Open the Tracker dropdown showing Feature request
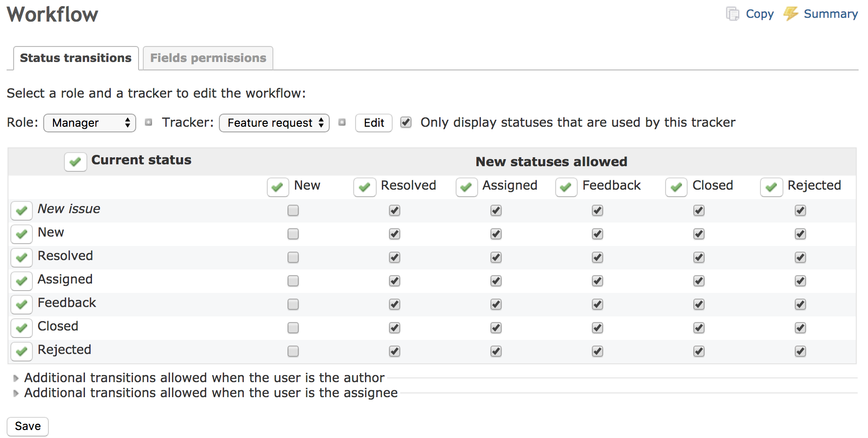 tap(274, 123)
